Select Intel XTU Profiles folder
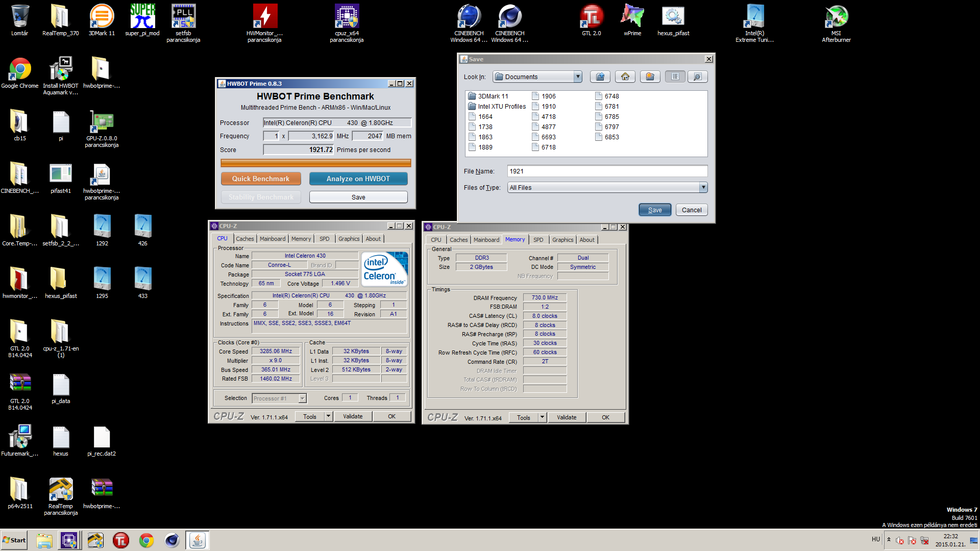The image size is (980, 551). coord(497,107)
